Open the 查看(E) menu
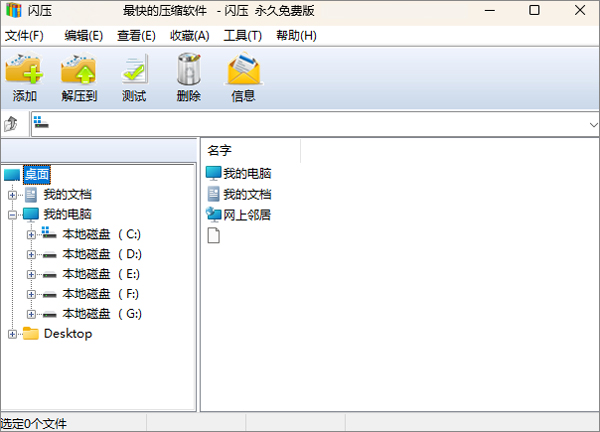Screen dimensions: 600x432 click(x=136, y=36)
